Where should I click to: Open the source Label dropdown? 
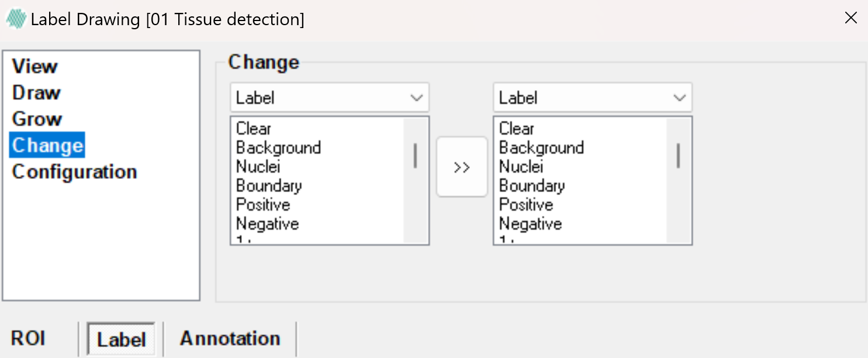click(330, 98)
